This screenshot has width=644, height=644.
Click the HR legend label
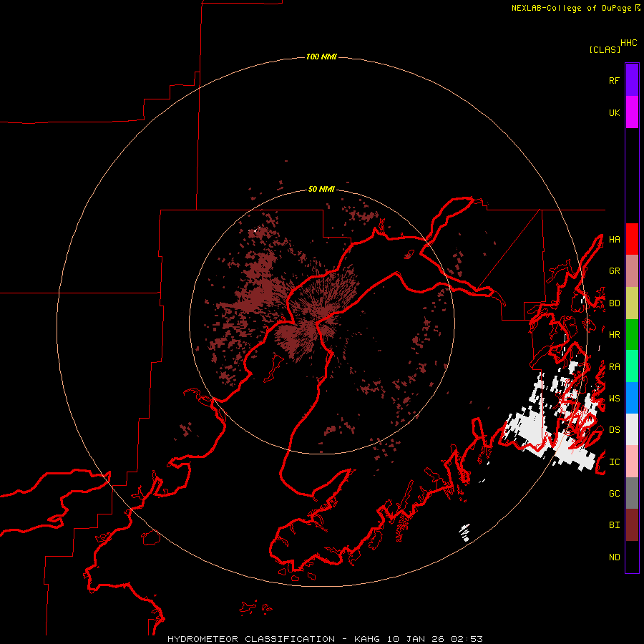[x=615, y=335]
